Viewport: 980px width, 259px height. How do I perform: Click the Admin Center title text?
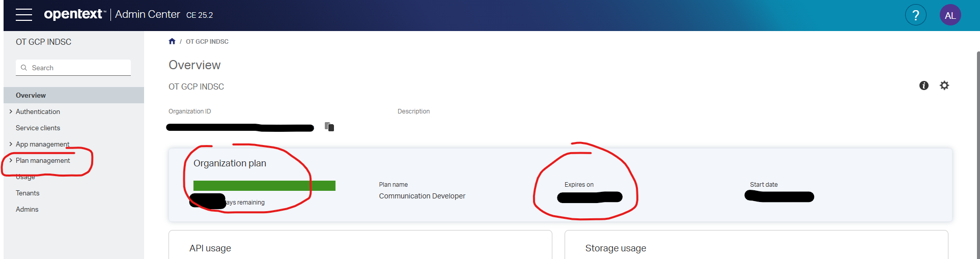[147, 14]
